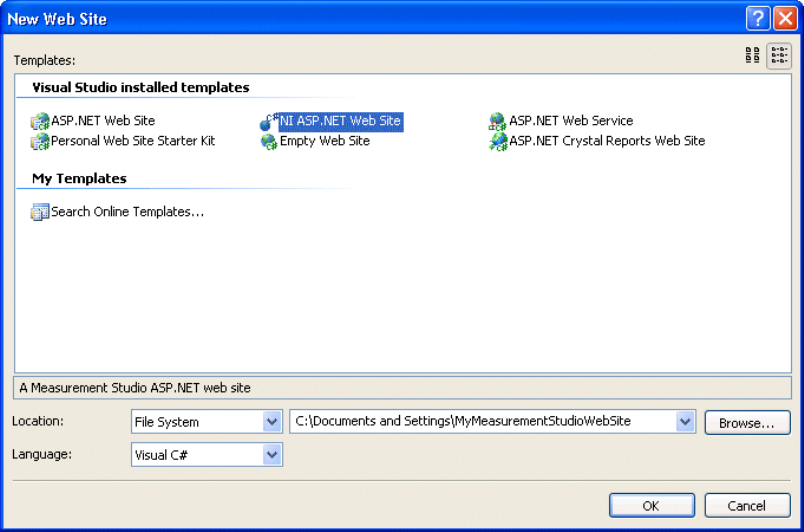Switch templates to large icons view
The width and height of the screenshot is (804, 532).
pyautogui.click(x=752, y=55)
